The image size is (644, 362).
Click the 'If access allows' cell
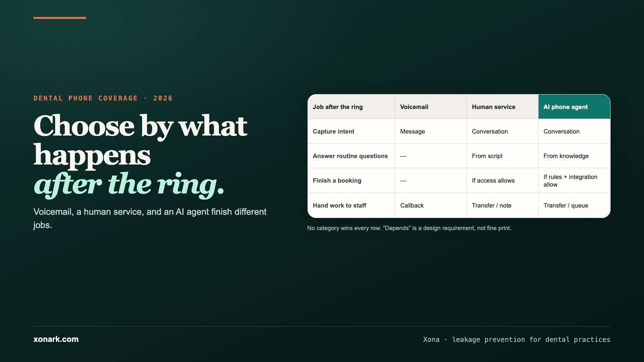(502, 181)
